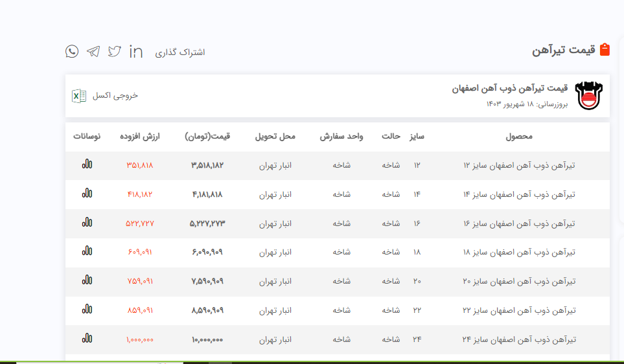Viewport: 624px width, 364px height.
Task: Click the خروجی اکسل export link
Action: 115,96
